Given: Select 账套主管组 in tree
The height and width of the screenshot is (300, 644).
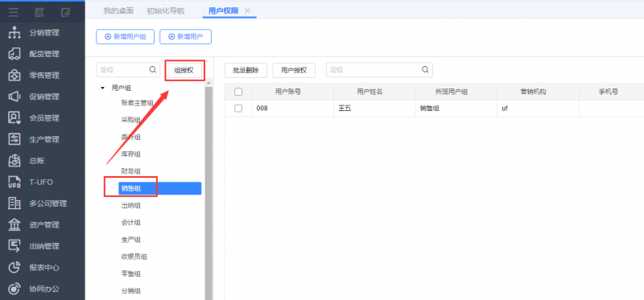Looking at the screenshot, I should tap(137, 103).
